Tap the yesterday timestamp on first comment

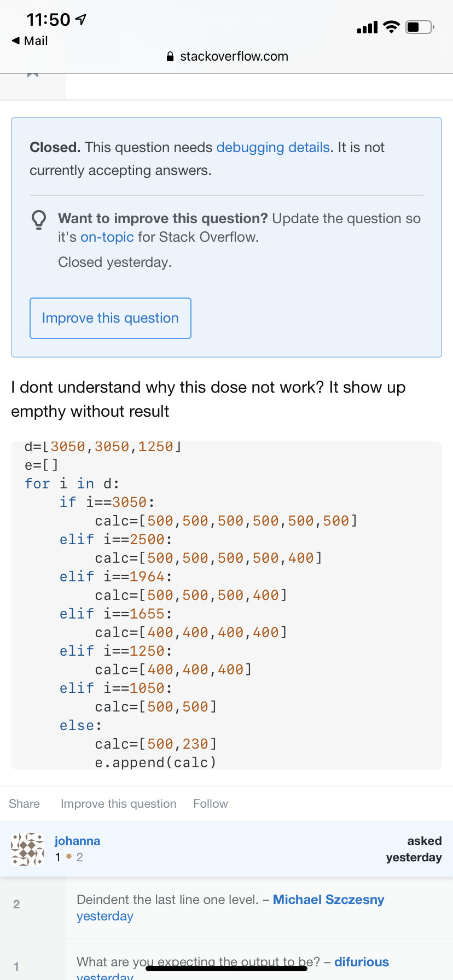click(x=105, y=916)
